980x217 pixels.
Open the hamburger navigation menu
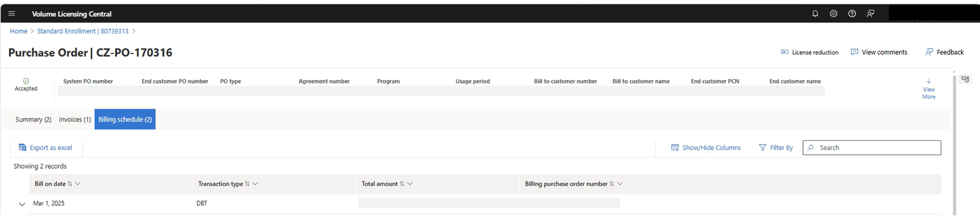tap(12, 14)
